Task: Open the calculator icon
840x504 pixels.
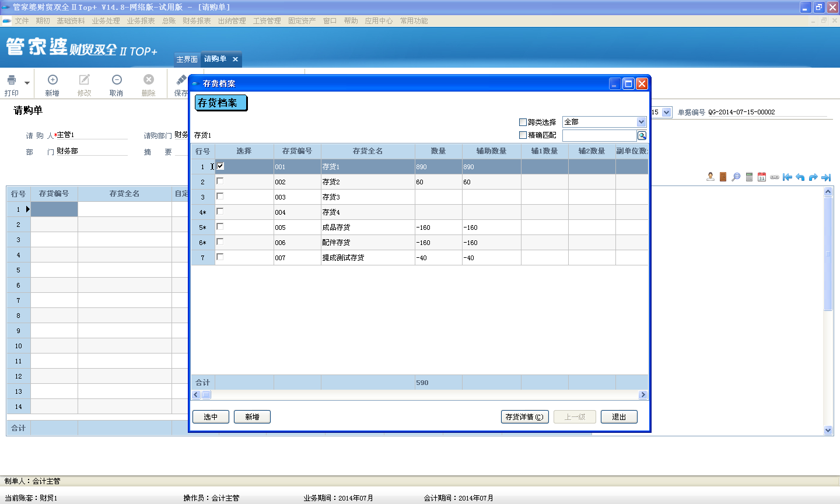Action: point(749,177)
